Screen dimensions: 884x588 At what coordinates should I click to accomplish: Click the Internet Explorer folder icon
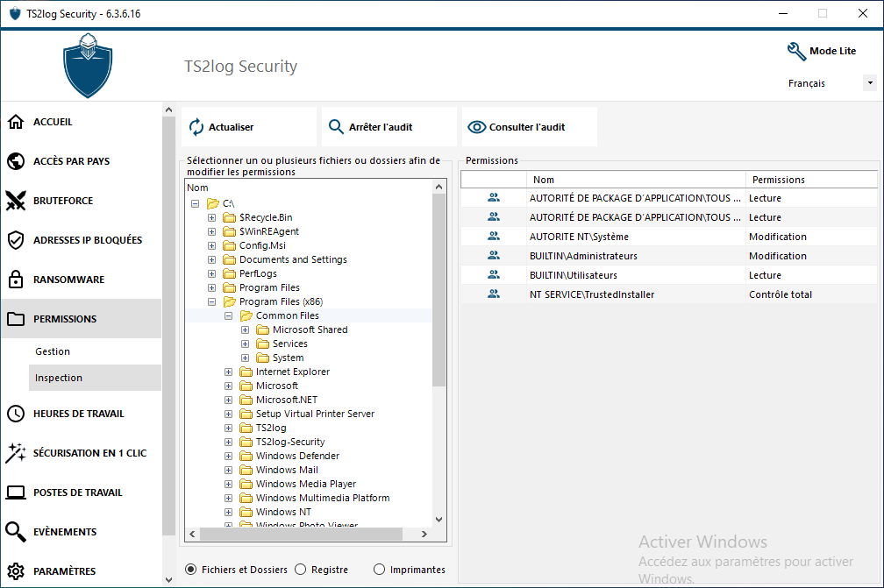pyautogui.click(x=246, y=372)
